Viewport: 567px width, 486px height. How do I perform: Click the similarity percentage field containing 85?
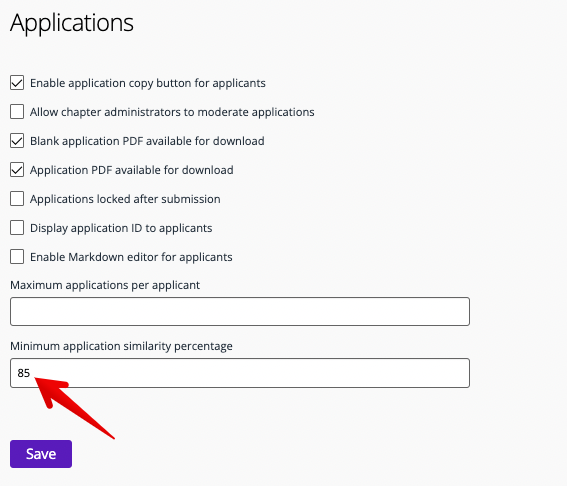pyautogui.click(x=240, y=373)
